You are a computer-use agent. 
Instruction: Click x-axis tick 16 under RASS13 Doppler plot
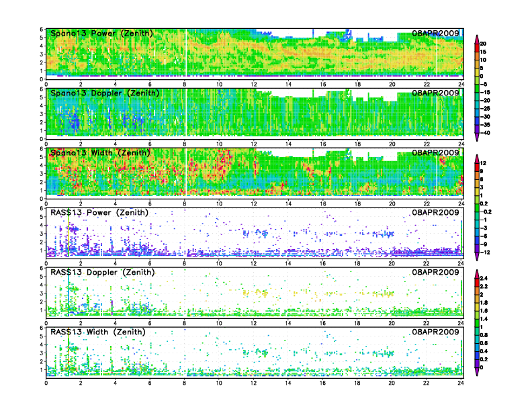322,323
